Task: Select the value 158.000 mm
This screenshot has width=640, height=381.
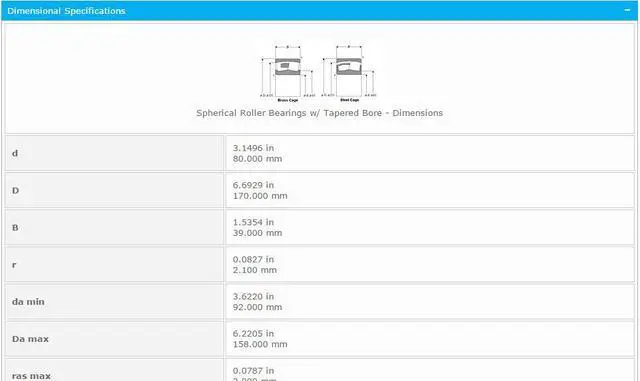Action: coord(260,345)
